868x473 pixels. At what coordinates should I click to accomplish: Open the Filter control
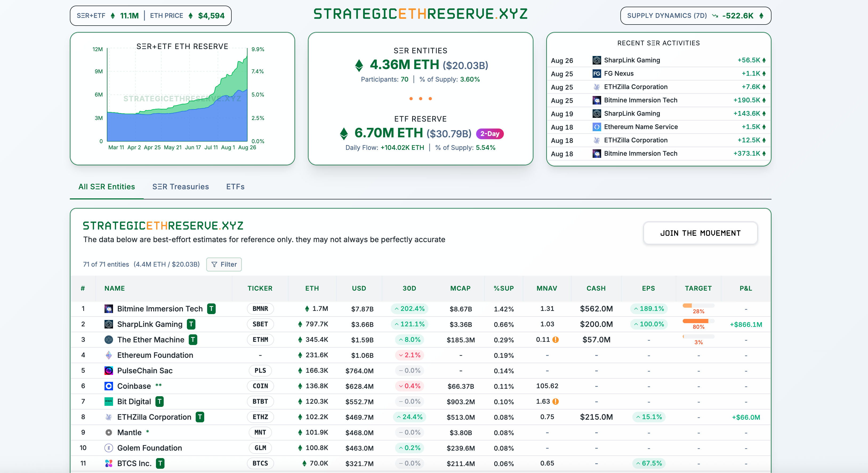[224, 264]
